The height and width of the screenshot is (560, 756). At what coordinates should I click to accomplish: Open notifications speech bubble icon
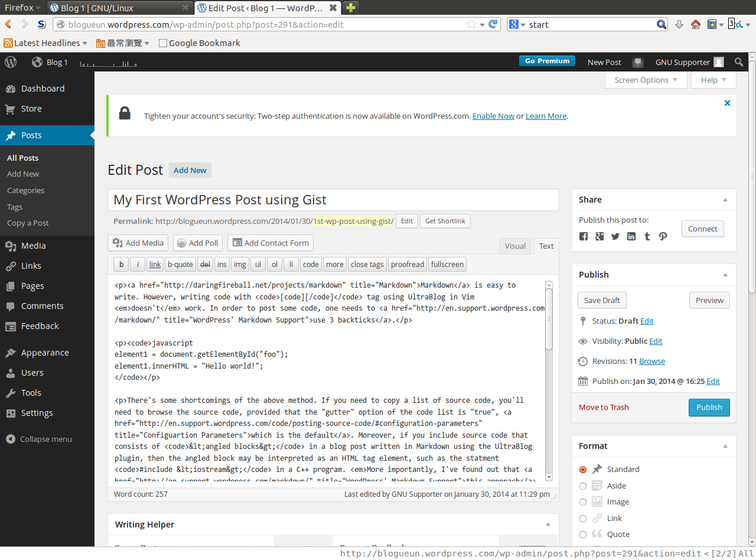coord(637,62)
